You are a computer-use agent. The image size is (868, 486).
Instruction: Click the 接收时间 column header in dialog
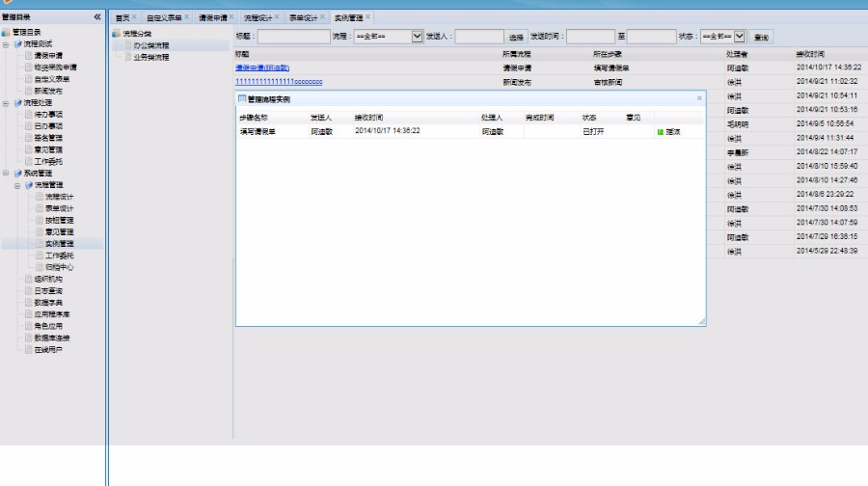[x=368, y=118]
